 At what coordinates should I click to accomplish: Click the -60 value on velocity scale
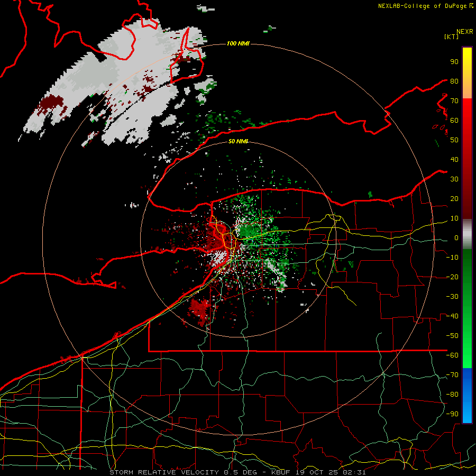[452, 355]
